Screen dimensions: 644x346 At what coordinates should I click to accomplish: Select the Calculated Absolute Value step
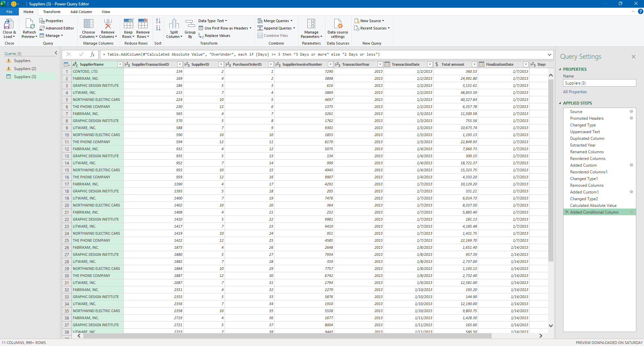pyautogui.click(x=593, y=206)
